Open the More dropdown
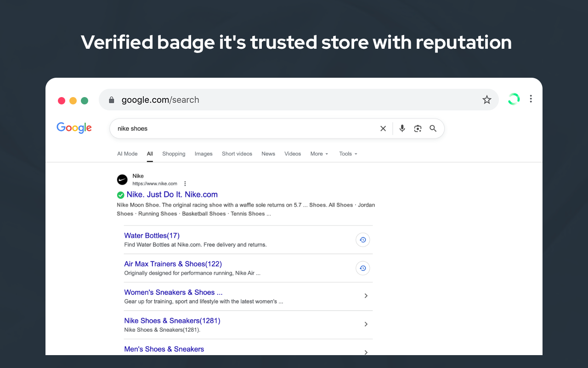The width and height of the screenshot is (588, 368). [319, 154]
